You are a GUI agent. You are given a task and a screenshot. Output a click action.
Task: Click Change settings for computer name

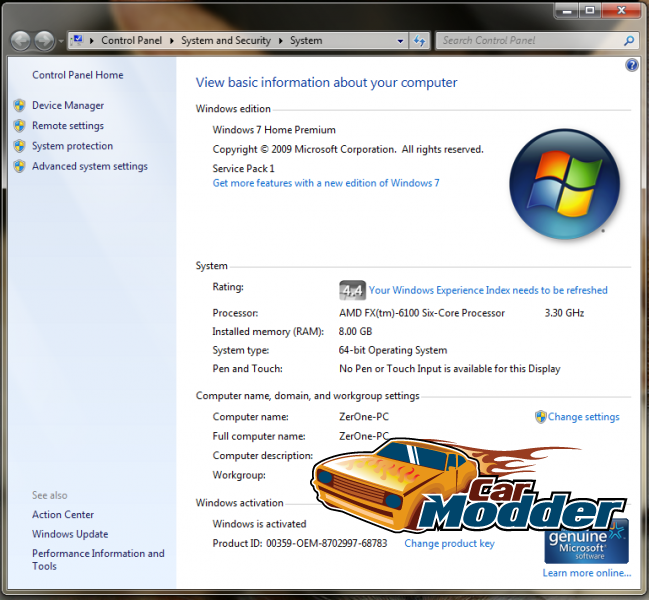tap(584, 417)
